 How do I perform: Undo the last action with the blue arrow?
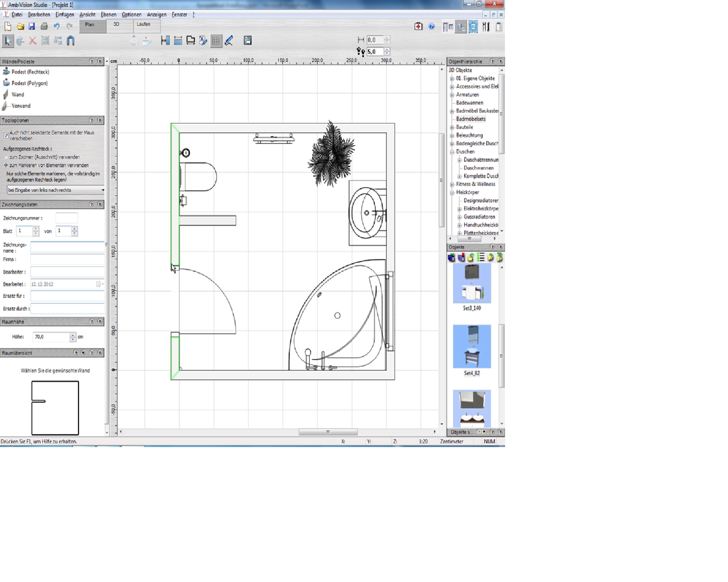[x=57, y=26]
